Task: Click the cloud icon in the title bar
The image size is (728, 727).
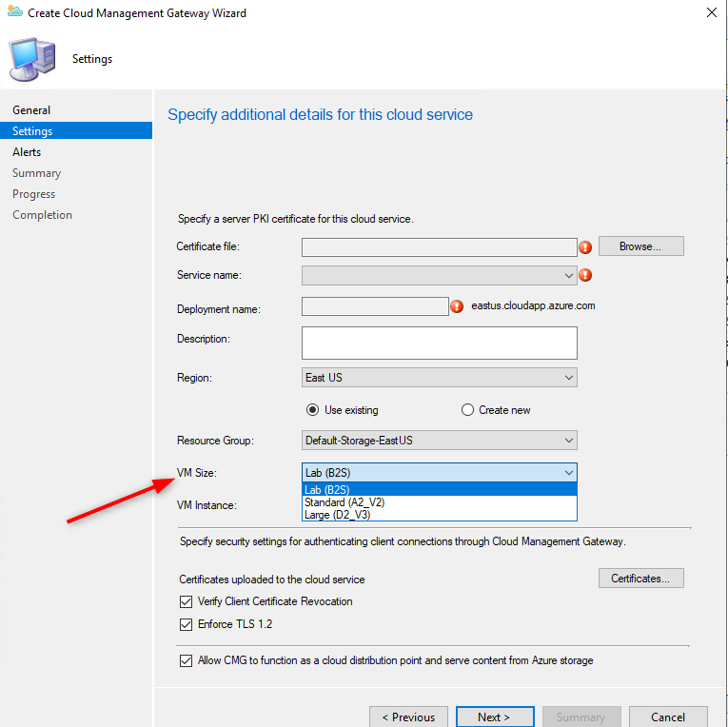Action: click(12, 13)
